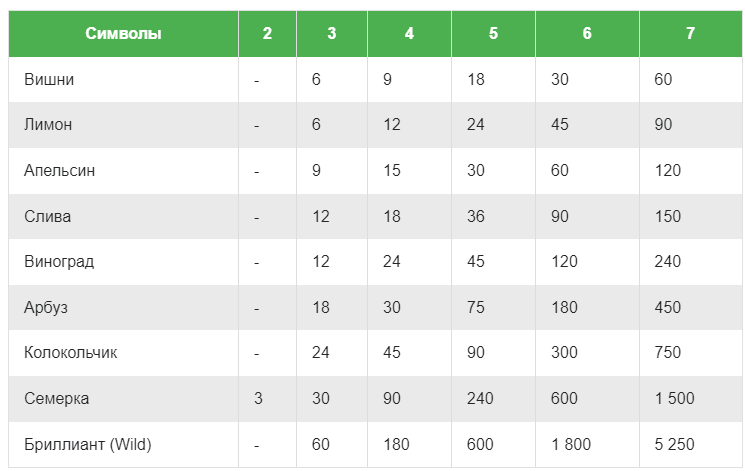
Task: Select the value 3 in Семерка row
Action: coord(258,398)
